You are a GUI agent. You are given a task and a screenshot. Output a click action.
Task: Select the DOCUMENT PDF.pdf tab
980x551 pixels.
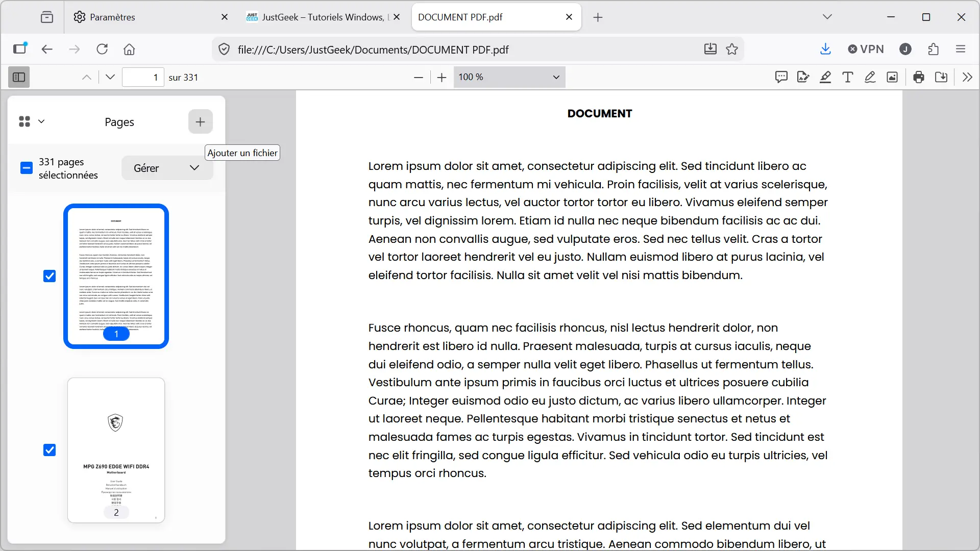[496, 17]
